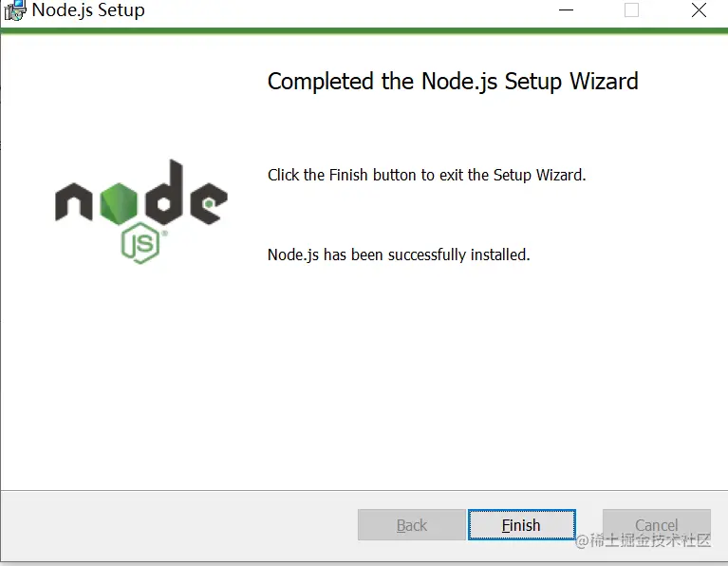Click the greyed-out Cancel button
Viewport: 728px width, 566px height.
click(x=657, y=524)
